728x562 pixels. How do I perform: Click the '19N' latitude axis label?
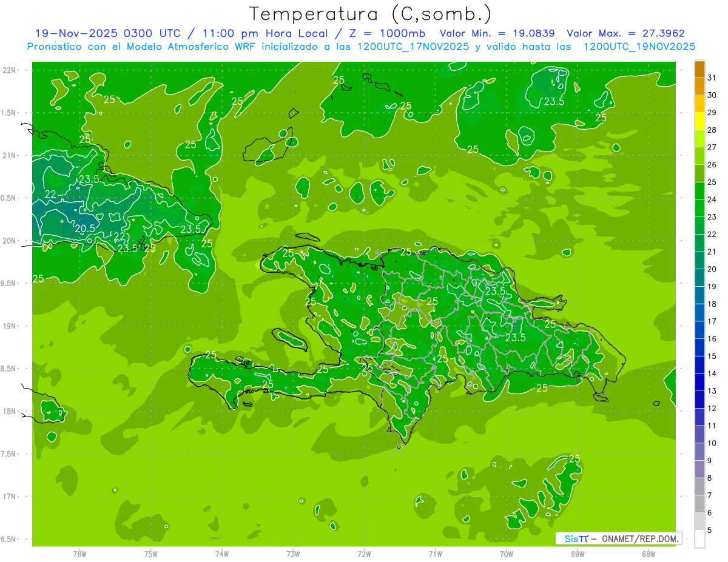pos(8,326)
